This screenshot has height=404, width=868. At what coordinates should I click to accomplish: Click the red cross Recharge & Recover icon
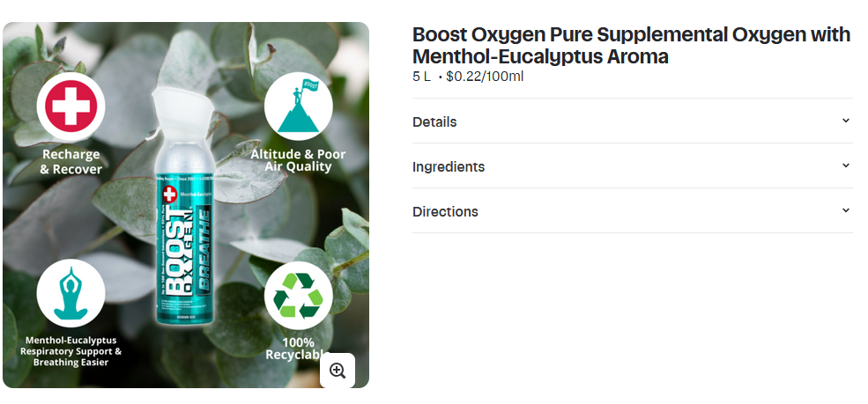[70, 107]
